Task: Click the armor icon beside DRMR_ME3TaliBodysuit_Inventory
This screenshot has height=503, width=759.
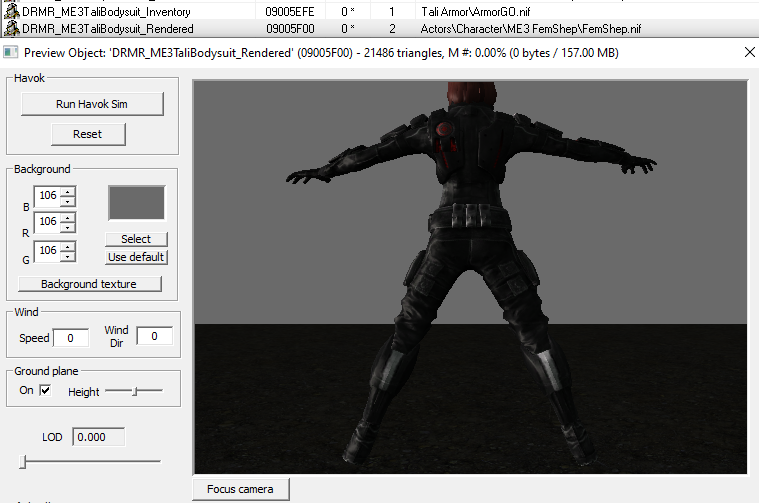Action: point(11,11)
